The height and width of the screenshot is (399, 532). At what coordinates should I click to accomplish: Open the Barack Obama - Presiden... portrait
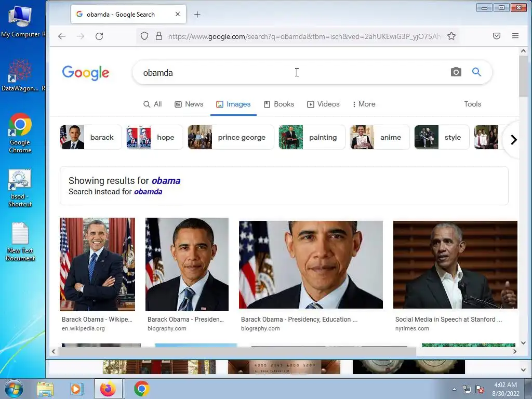coord(187,264)
